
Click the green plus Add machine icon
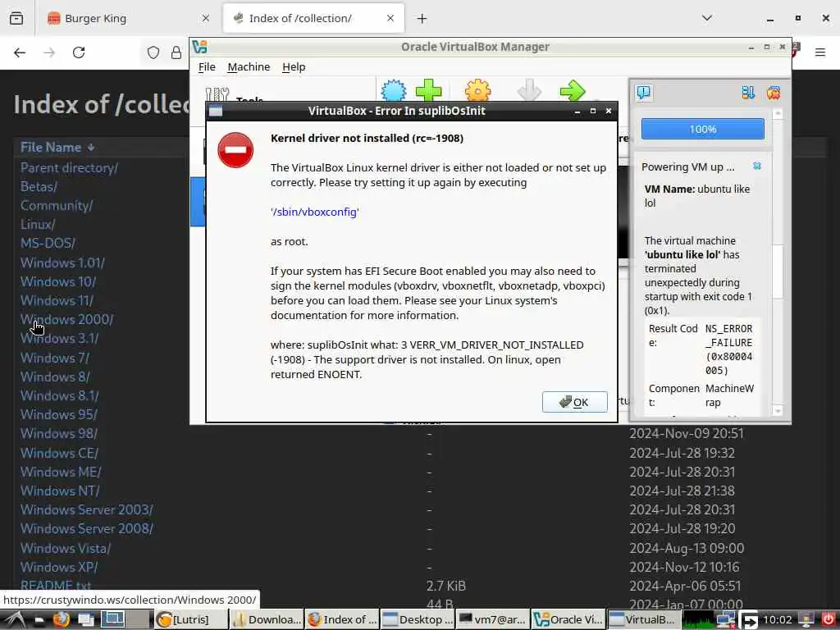pyautogui.click(x=428, y=90)
